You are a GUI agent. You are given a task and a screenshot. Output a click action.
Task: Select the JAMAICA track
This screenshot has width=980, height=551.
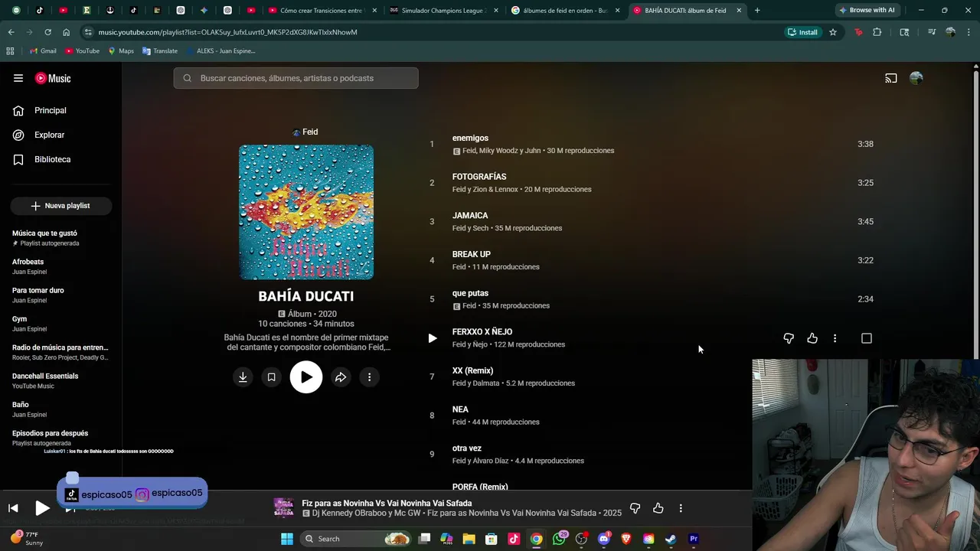470,216
